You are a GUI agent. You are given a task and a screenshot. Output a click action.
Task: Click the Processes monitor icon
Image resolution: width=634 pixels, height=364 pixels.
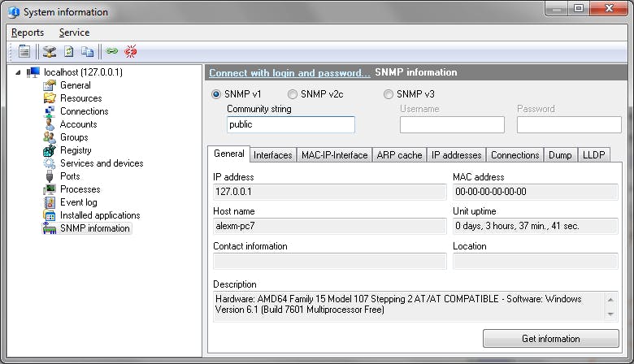coord(50,189)
